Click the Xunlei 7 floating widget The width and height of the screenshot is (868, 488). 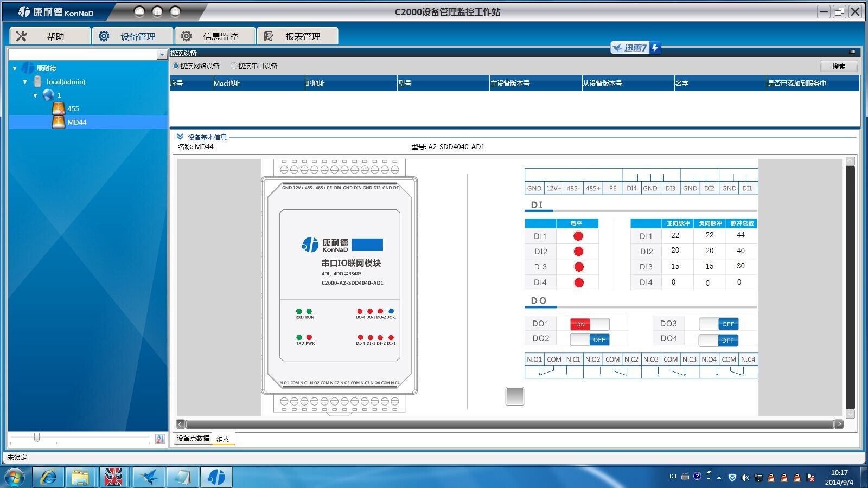click(635, 48)
